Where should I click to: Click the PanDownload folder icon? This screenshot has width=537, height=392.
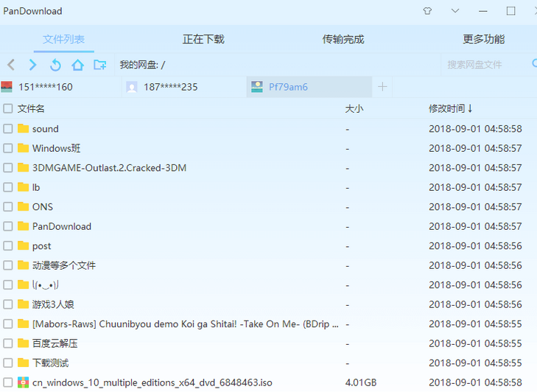point(23,226)
